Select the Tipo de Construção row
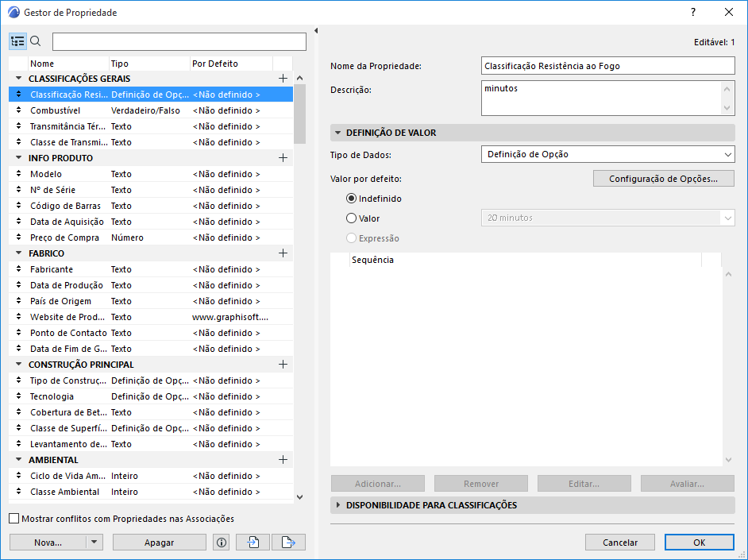The image size is (748, 560). [x=151, y=380]
